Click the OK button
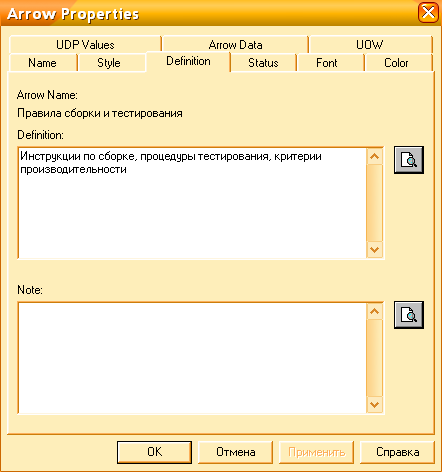Screen dimensions: 442x472 pos(154,452)
